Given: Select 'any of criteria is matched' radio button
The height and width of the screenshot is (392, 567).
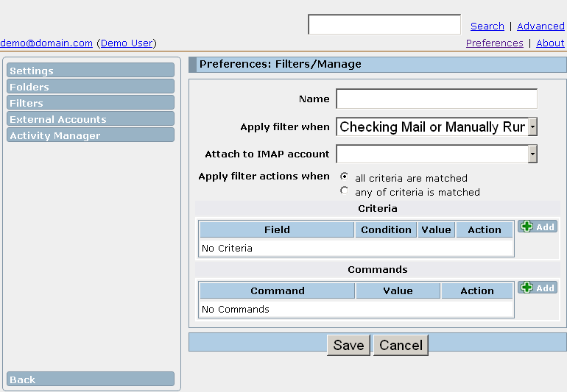Looking at the screenshot, I should pyautogui.click(x=345, y=190).
